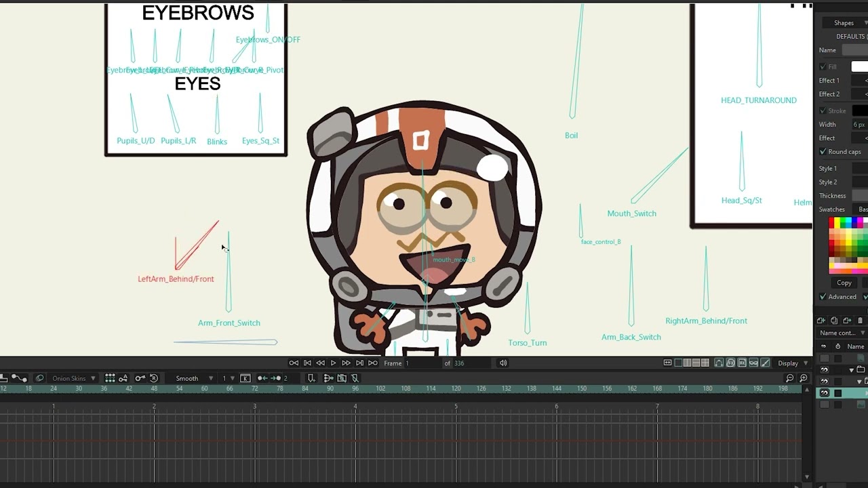Zoom in the timeline
The image size is (868, 488).
[x=804, y=378]
